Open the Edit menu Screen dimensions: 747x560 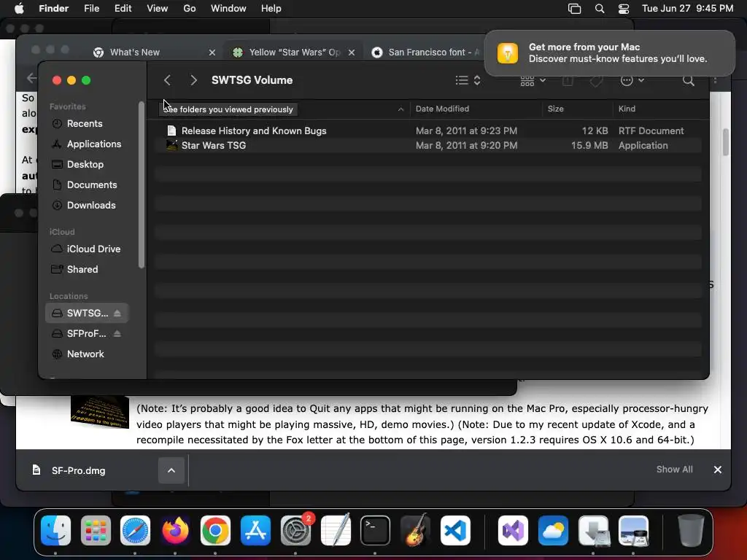[123, 9]
